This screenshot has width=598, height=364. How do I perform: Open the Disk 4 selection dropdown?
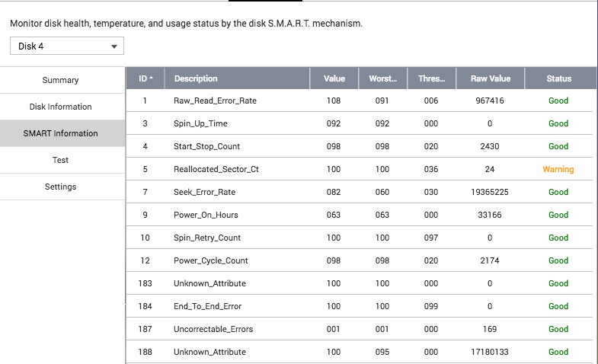point(67,46)
